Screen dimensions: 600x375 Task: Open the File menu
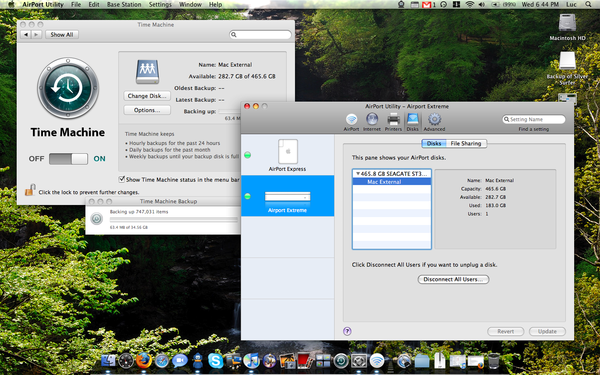click(x=76, y=5)
